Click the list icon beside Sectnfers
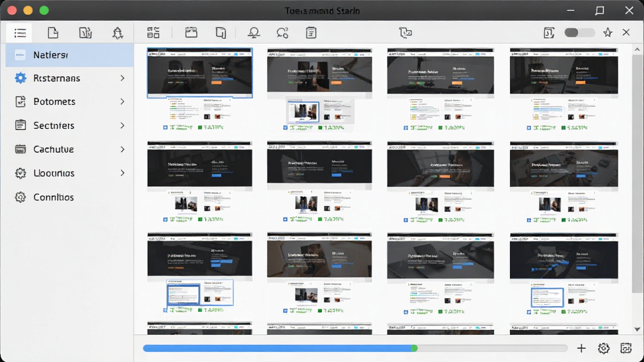 point(20,125)
